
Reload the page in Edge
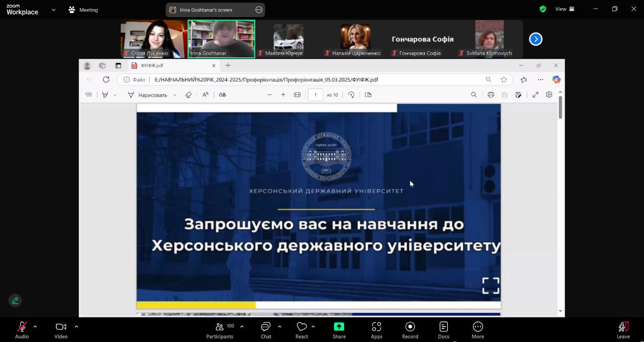(x=106, y=79)
